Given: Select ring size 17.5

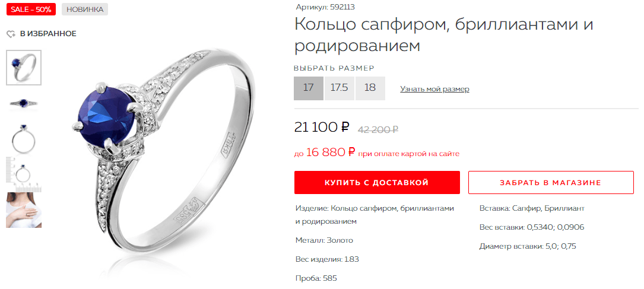Looking at the screenshot, I should click(x=340, y=88).
